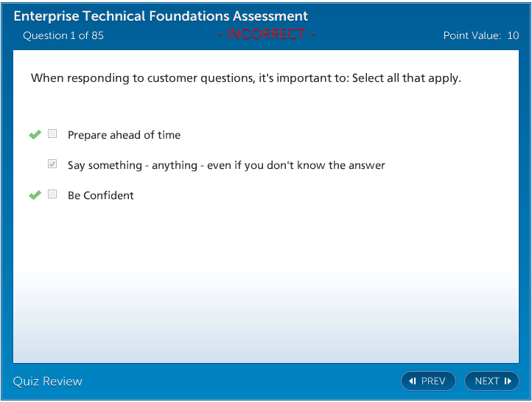
Task: Uncheck the Say something - anything checkbox
Action: 52,164
